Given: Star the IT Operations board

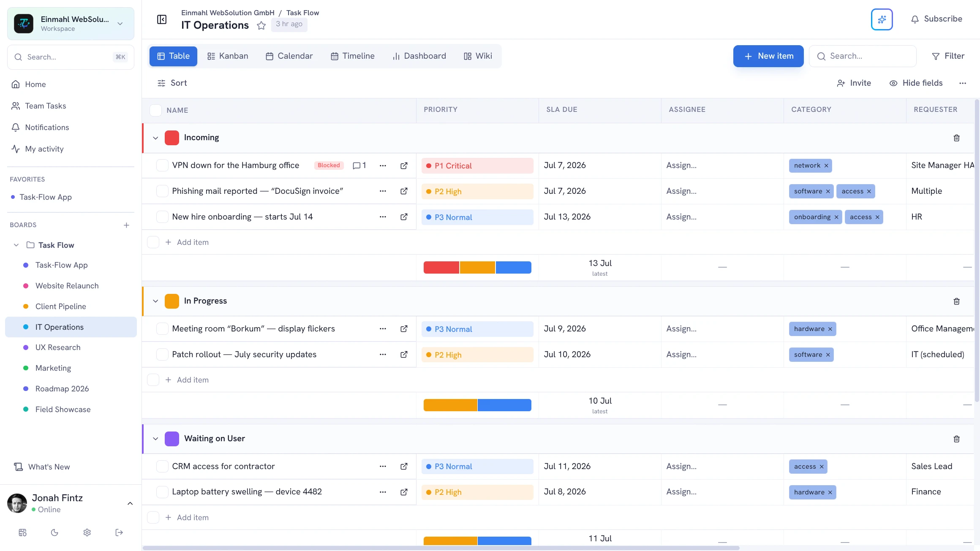Looking at the screenshot, I should coord(261,25).
